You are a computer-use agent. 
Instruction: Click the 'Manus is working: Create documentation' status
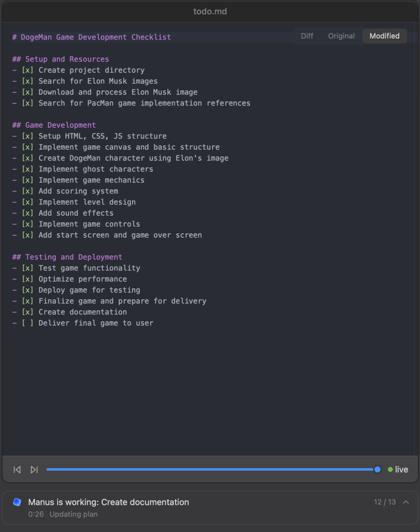point(109,502)
